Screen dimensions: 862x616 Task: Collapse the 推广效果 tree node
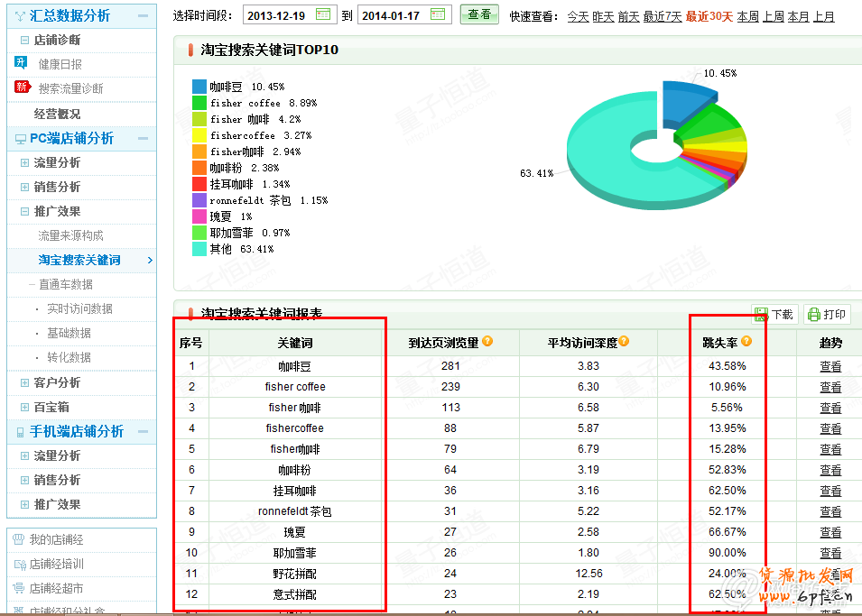pyautogui.click(x=24, y=211)
